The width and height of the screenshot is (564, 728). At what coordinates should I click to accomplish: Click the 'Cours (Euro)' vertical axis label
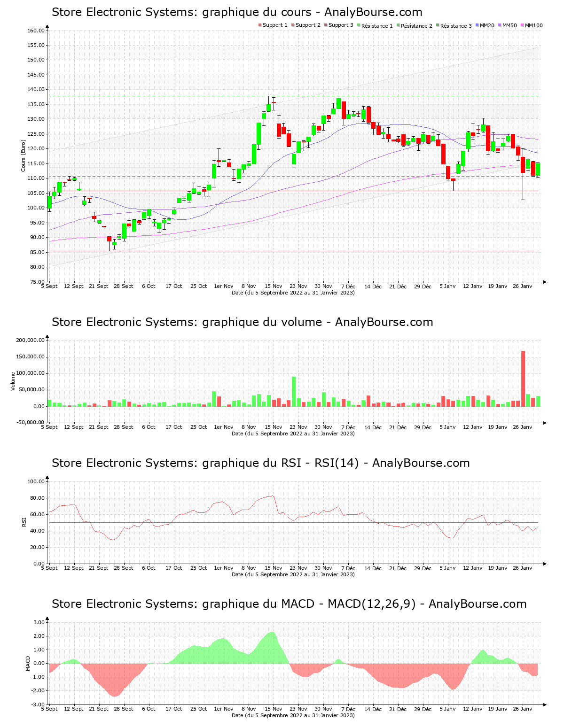(23, 155)
